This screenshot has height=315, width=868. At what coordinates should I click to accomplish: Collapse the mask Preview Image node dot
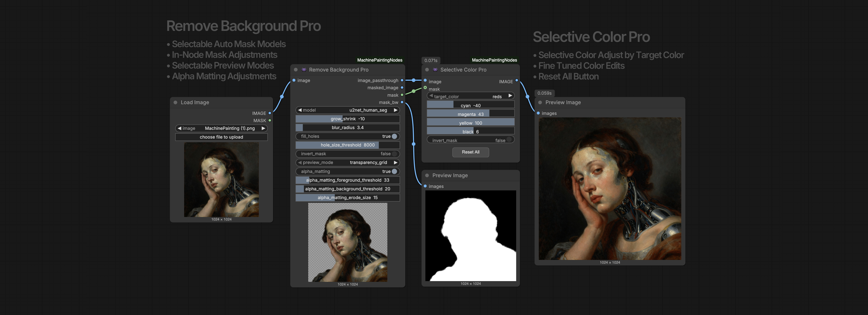click(x=427, y=175)
